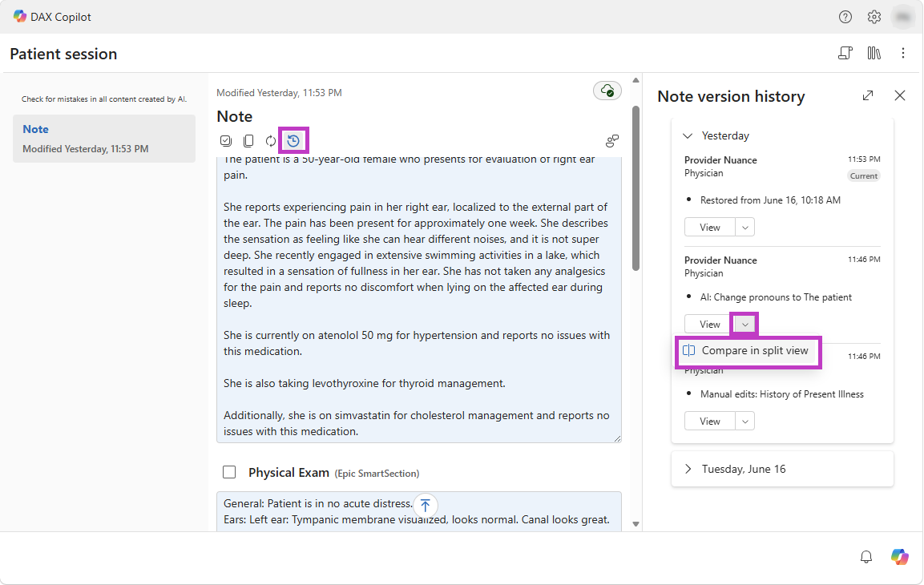Click the copy note icon

(x=248, y=141)
